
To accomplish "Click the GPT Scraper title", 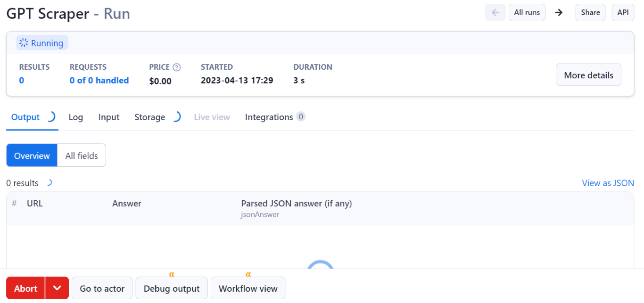I will (48, 14).
